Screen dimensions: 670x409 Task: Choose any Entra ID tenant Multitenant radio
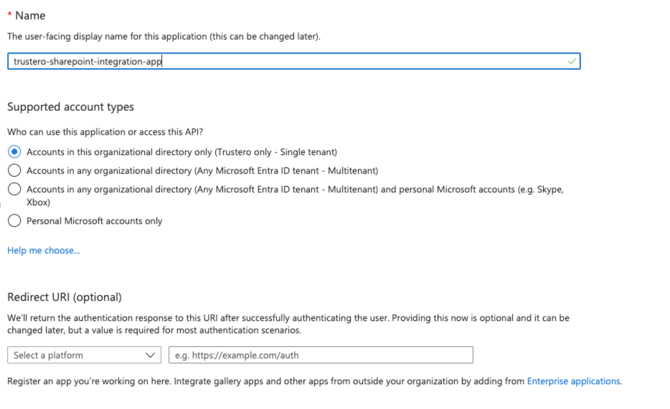(14, 170)
